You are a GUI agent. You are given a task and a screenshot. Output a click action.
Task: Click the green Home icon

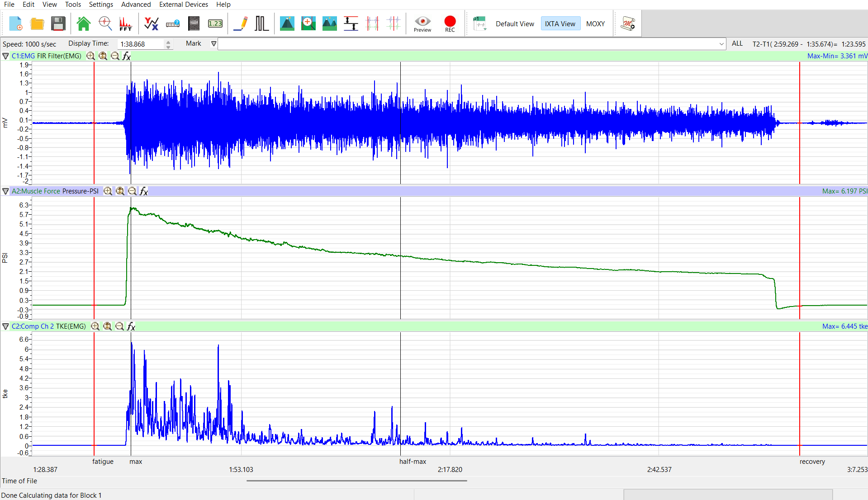[x=83, y=24]
